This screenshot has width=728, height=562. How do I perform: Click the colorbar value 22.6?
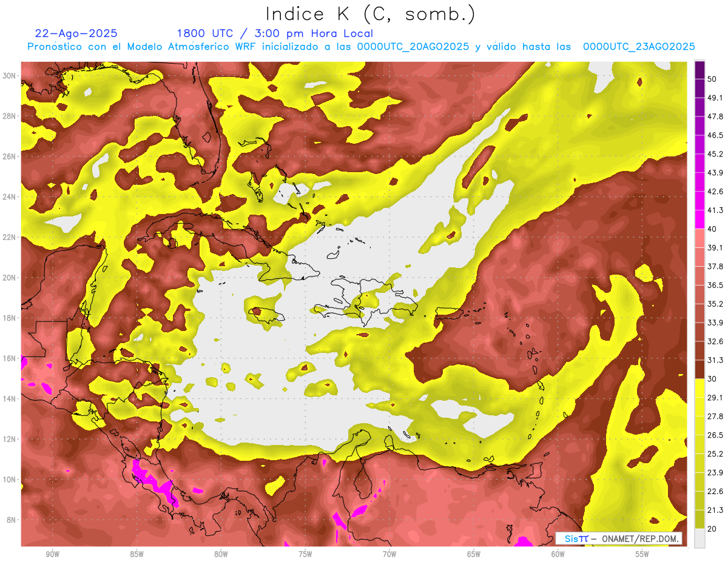point(715,492)
